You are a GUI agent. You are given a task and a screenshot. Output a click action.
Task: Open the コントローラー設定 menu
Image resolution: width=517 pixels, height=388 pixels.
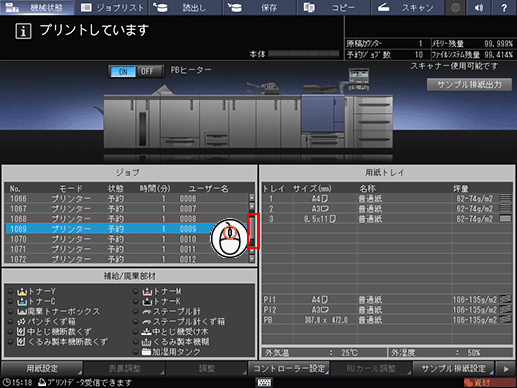click(289, 369)
